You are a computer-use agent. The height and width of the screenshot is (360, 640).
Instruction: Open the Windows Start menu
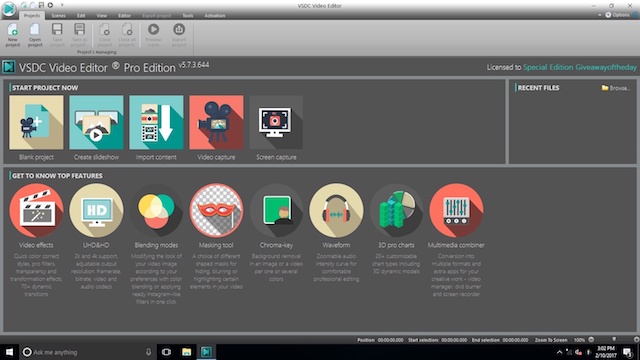pos(9,352)
